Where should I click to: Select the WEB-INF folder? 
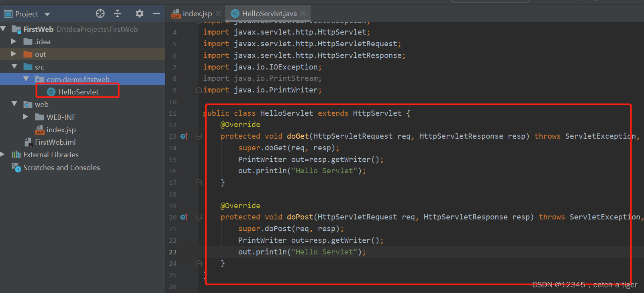[61, 117]
